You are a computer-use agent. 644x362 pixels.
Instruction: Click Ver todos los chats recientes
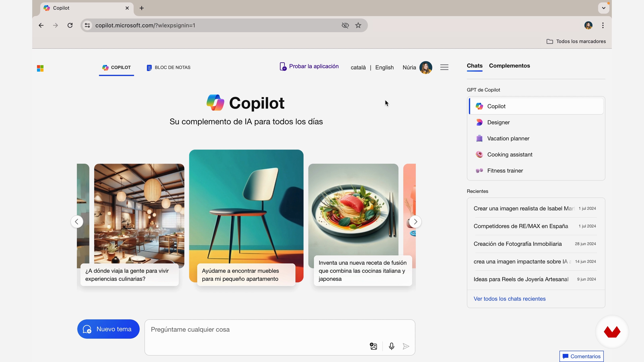click(x=509, y=299)
